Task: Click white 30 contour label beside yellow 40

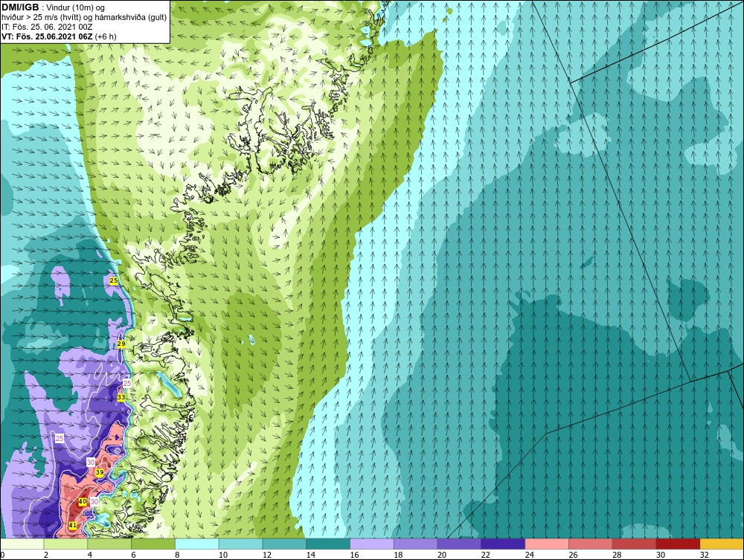Action: [94, 502]
